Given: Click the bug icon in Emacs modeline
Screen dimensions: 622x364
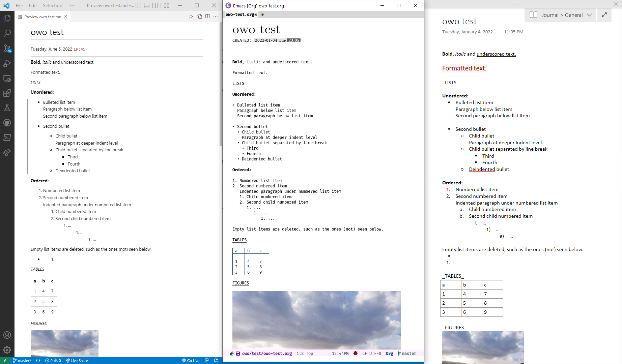Looking at the screenshot, I should point(356,353).
